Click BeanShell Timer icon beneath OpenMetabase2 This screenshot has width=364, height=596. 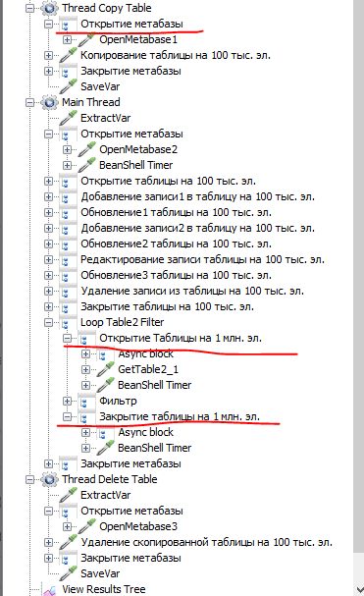[x=86, y=165]
